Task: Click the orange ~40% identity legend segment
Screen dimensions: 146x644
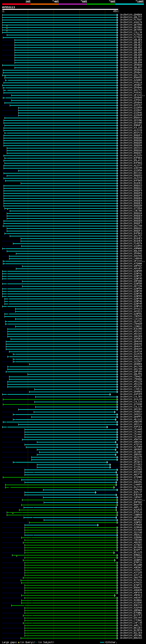Action: tap(45, 4)
